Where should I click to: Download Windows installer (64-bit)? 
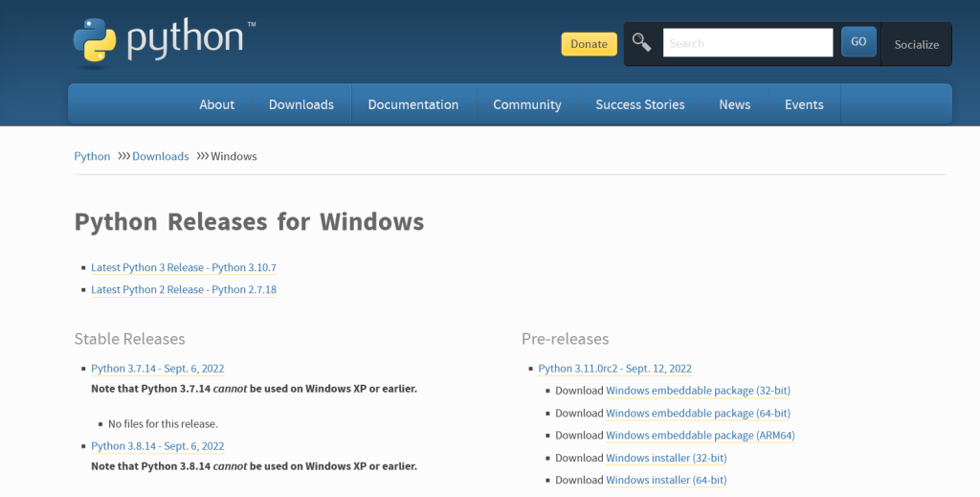(666, 480)
